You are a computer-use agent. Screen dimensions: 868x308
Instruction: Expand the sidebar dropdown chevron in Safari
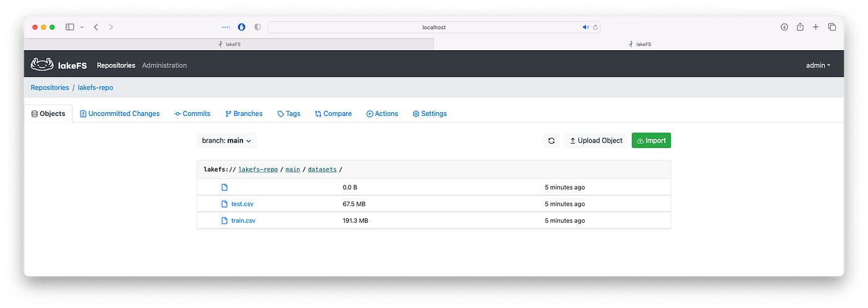click(x=82, y=27)
